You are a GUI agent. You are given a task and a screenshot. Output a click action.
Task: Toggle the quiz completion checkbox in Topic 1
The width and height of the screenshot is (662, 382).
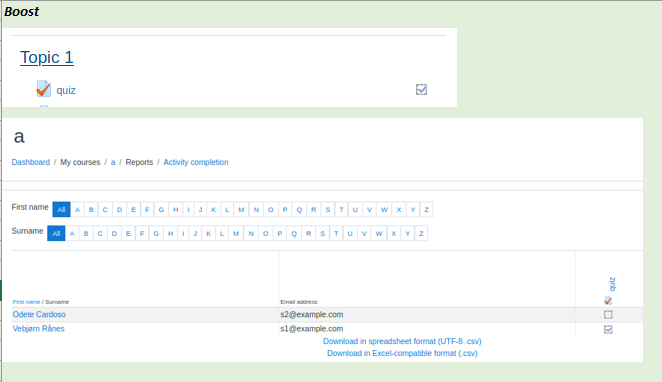click(421, 89)
